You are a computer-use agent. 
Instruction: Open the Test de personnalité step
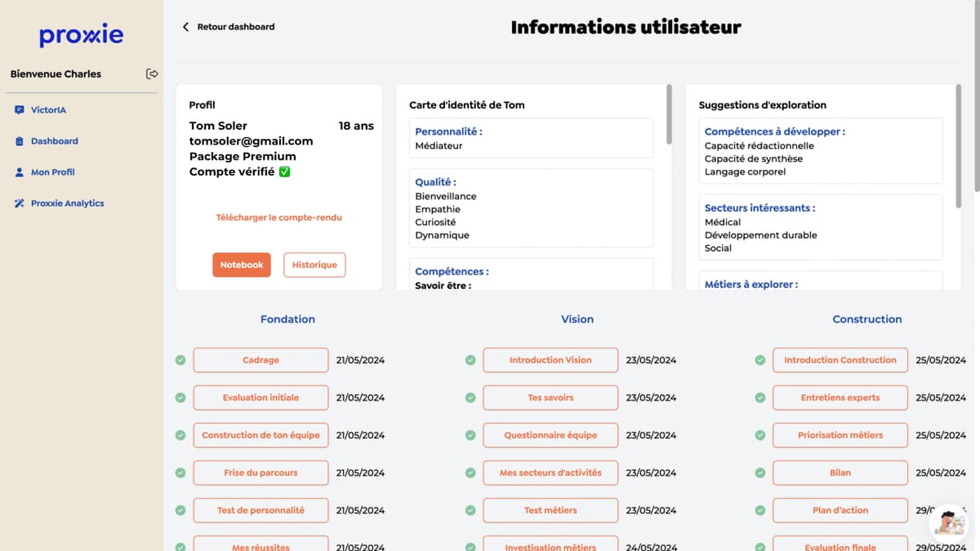click(261, 510)
